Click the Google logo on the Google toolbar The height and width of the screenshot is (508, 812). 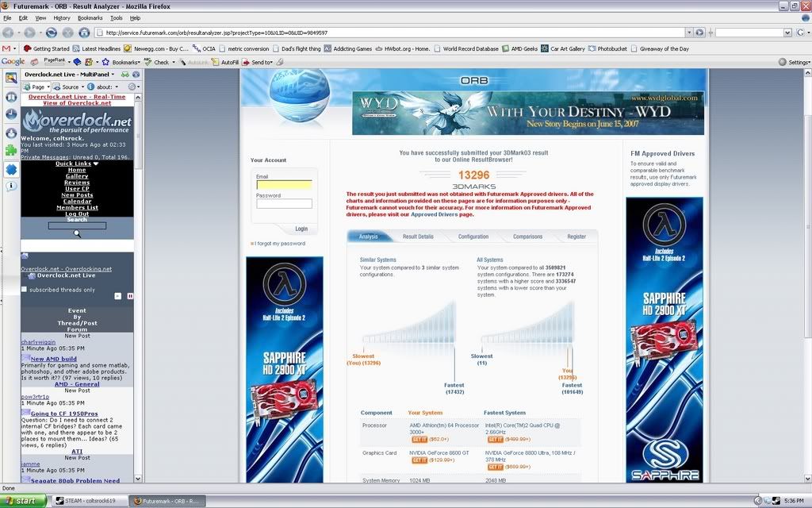point(13,62)
